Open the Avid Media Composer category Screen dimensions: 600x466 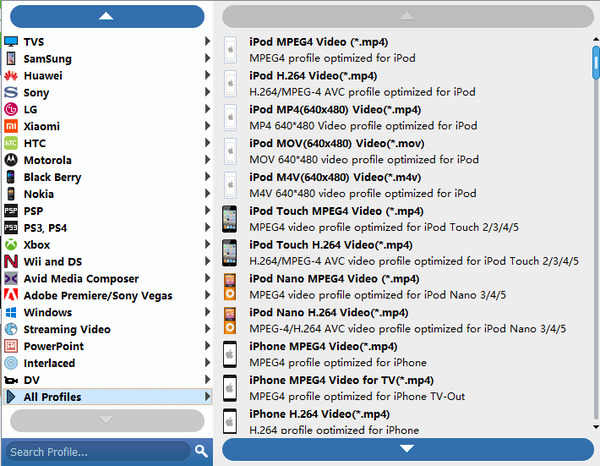point(81,279)
